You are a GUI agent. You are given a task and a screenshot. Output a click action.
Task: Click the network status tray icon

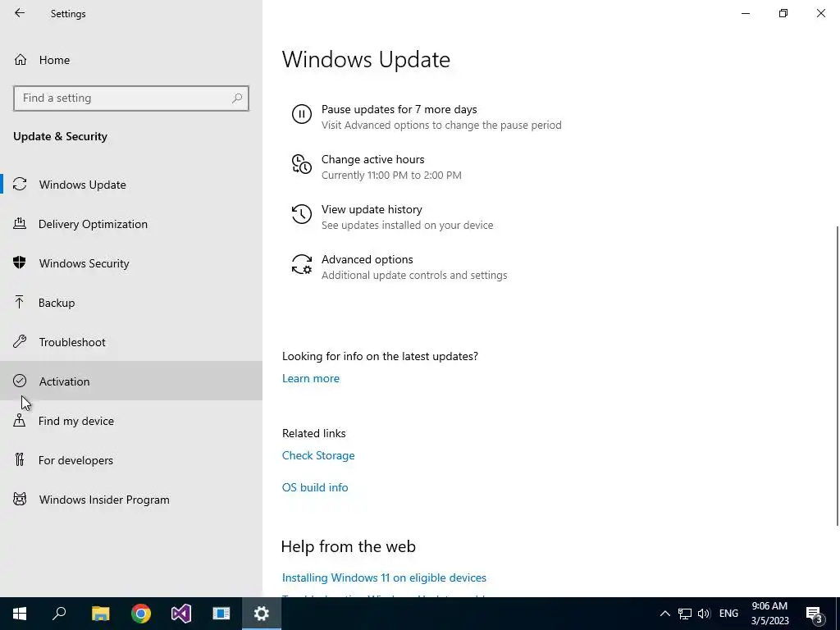685,614
